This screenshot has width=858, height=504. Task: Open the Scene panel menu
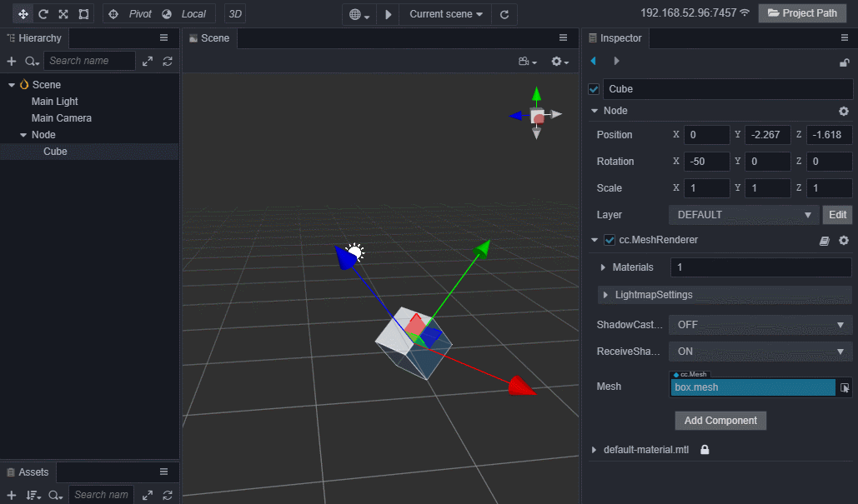tap(563, 37)
